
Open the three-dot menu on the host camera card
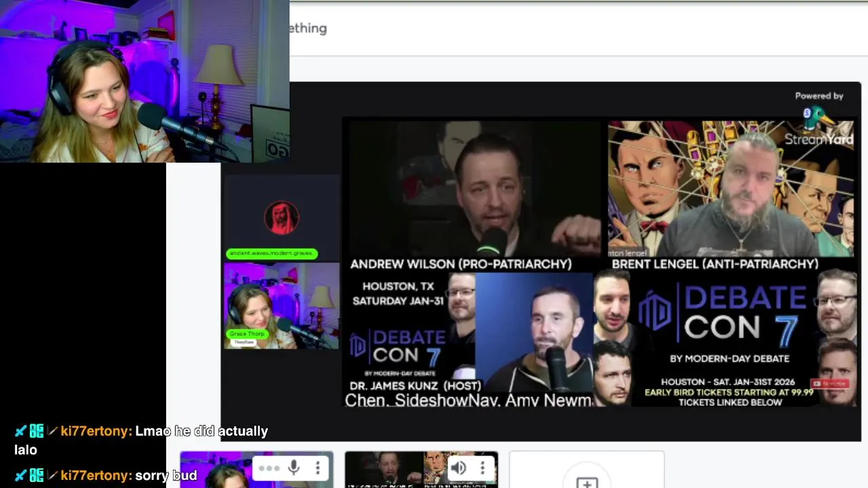(x=317, y=468)
